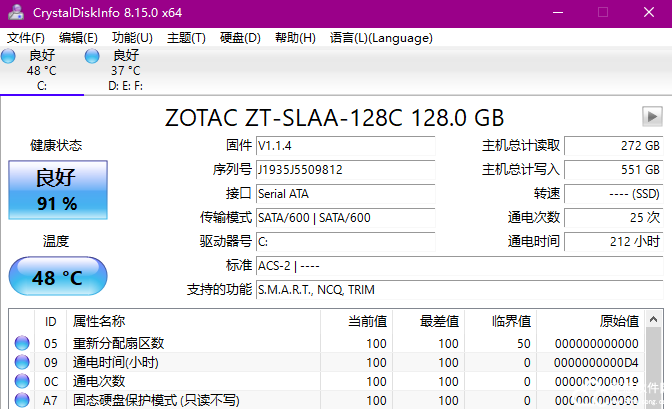This screenshot has height=409, width=672.
Task: Click the 原始值 column header
Action: pyautogui.click(x=590, y=321)
